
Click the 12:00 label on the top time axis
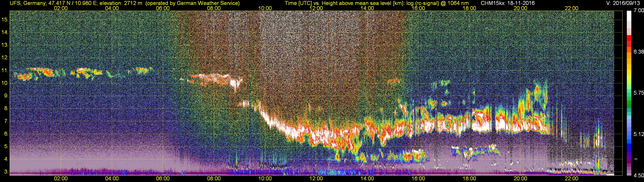pos(316,8)
